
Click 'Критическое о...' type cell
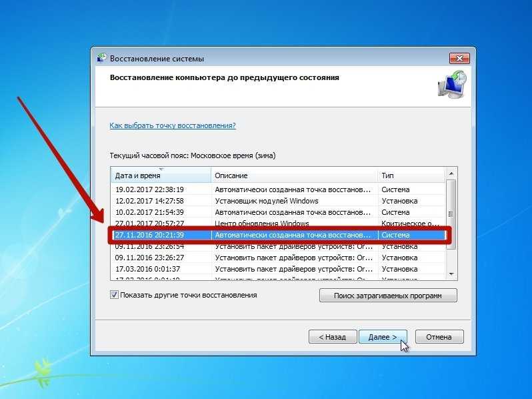[x=410, y=224]
